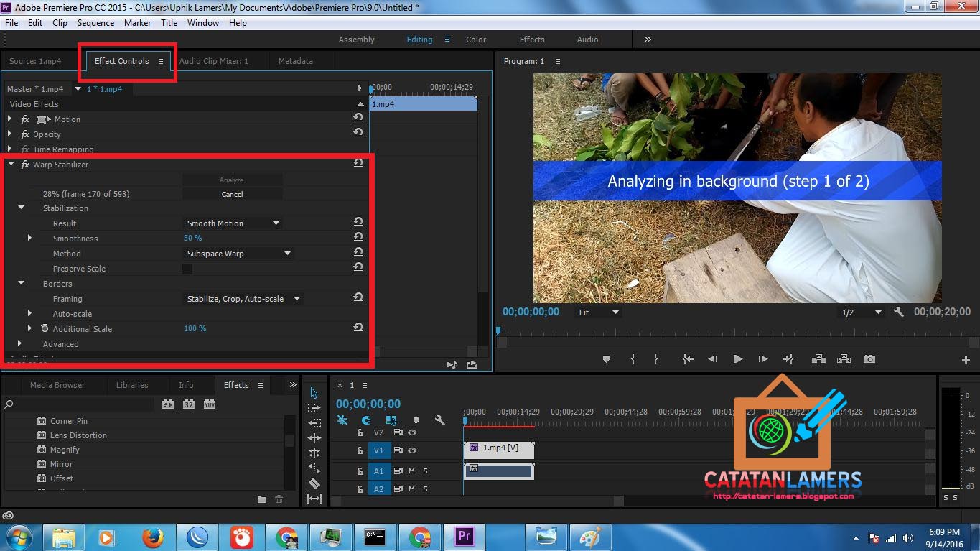Image resolution: width=980 pixels, height=551 pixels.
Task: Open Program Monitor settings wrench
Action: tap(898, 312)
